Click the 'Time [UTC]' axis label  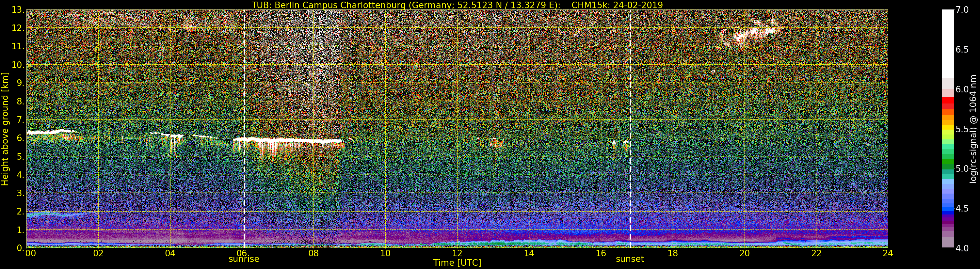[x=457, y=263]
